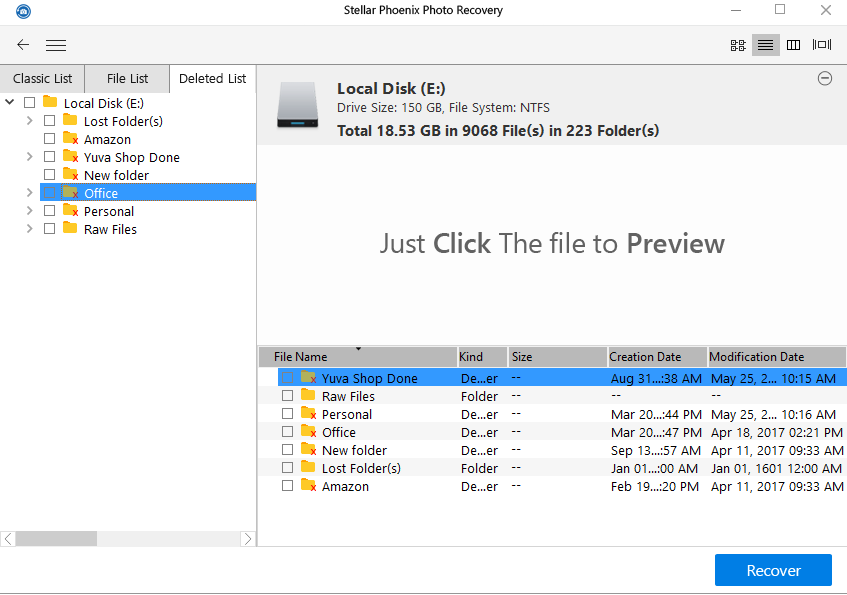Switch to list view
This screenshot has width=847, height=595.
click(x=765, y=45)
